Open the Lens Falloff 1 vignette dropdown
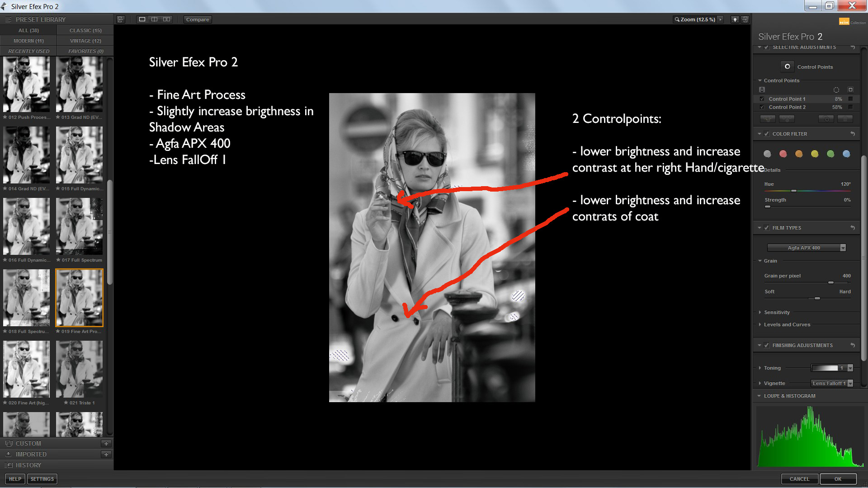 tap(850, 383)
